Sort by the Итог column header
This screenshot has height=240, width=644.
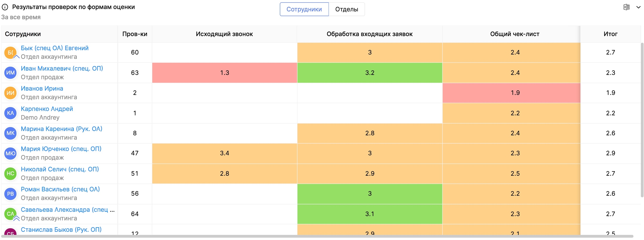pos(610,34)
